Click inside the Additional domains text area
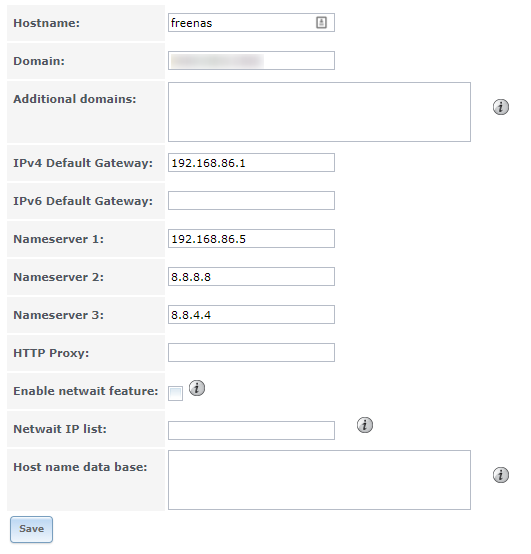 319,112
